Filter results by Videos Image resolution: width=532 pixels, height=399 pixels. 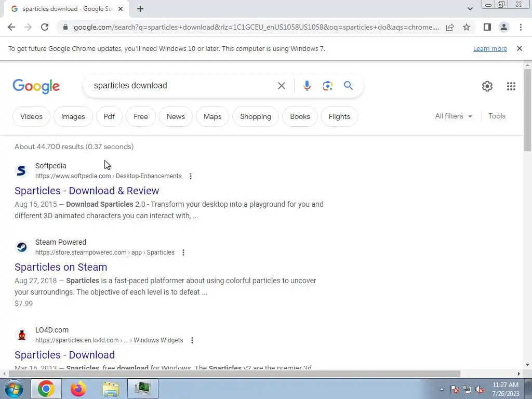(31, 116)
